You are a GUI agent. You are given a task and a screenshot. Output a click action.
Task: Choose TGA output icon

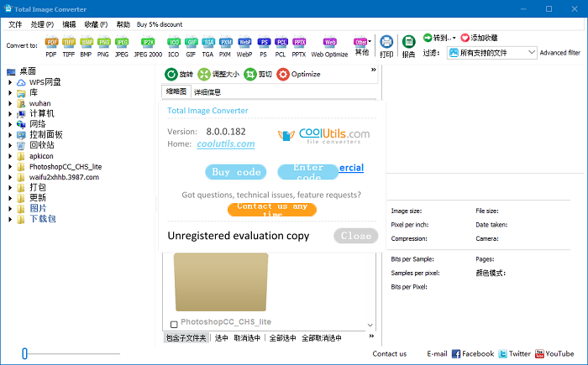tap(207, 42)
